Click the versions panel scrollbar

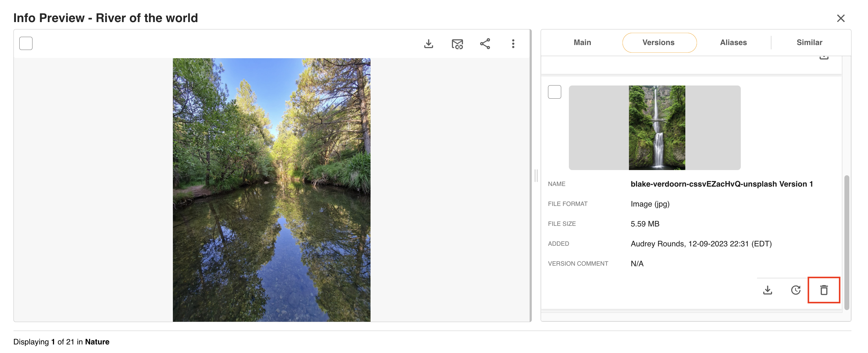coord(847,242)
